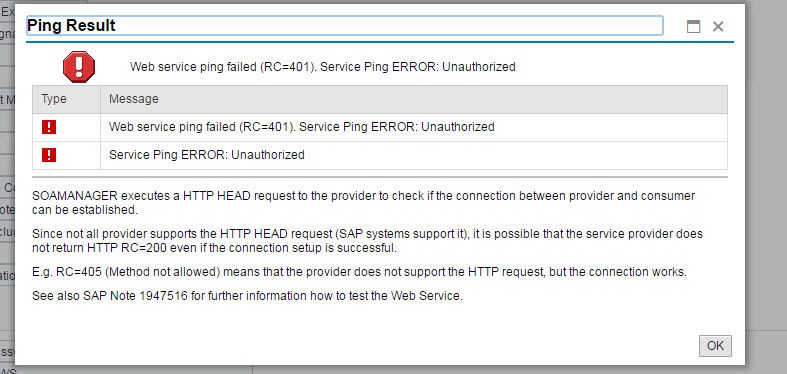Click the large red stop-sign error icon
Viewport: 787px width, 374px height.
(79, 67)
